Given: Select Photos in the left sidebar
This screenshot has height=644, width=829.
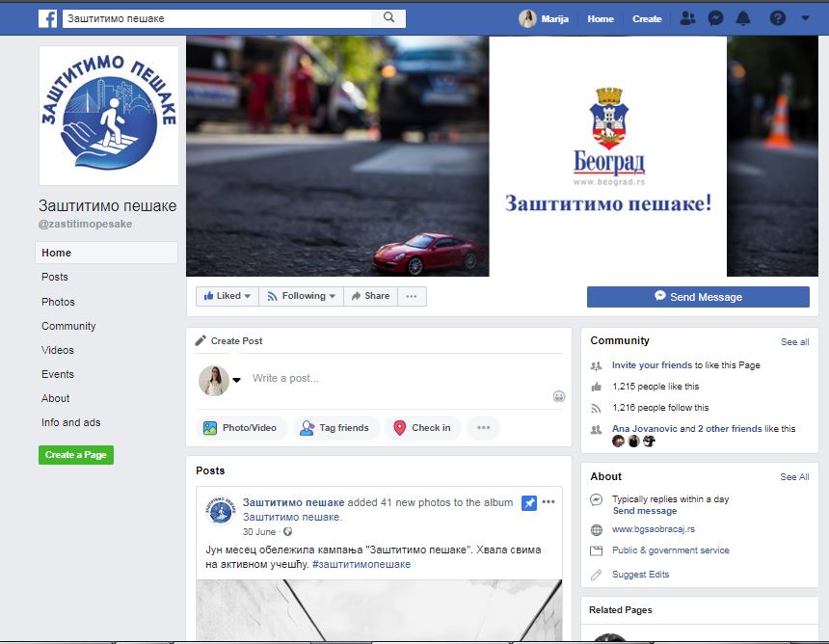Looking at the screenshot, I should pos(58,302).
